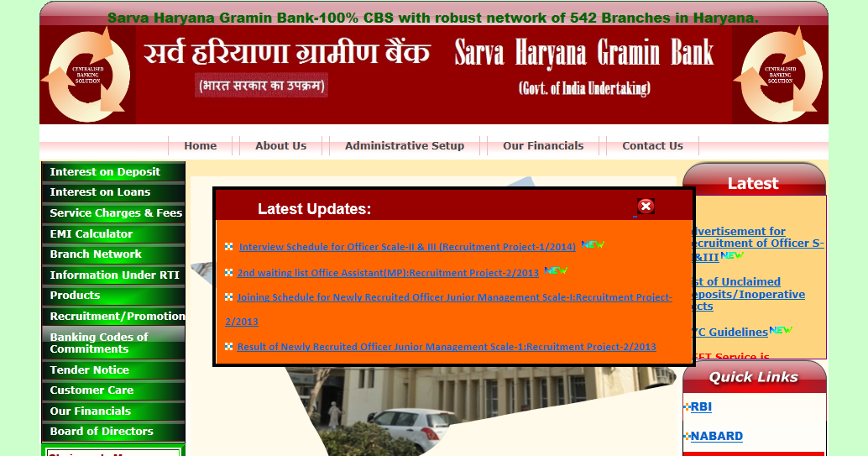Screen dimensions: 868x456
Task: Close the Latest Updates popup
Action: 646,206
